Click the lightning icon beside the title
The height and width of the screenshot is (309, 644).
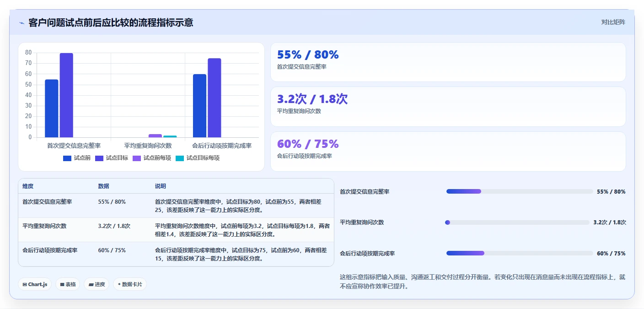[21, 22]
